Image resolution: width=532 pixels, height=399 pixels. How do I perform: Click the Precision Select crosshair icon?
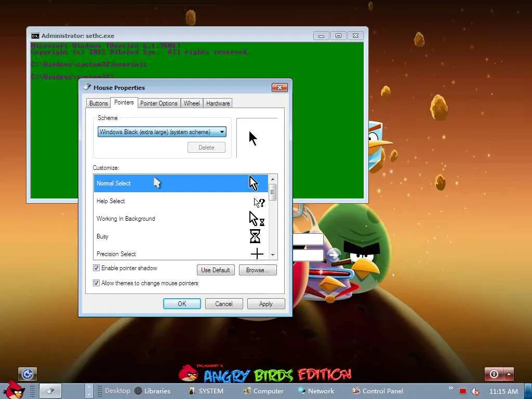pos(257,254)
